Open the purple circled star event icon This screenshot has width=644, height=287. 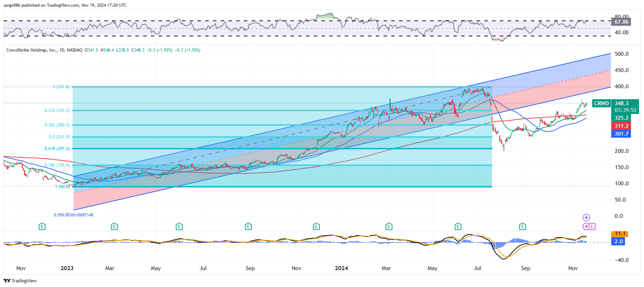click(x=586, y=217)
